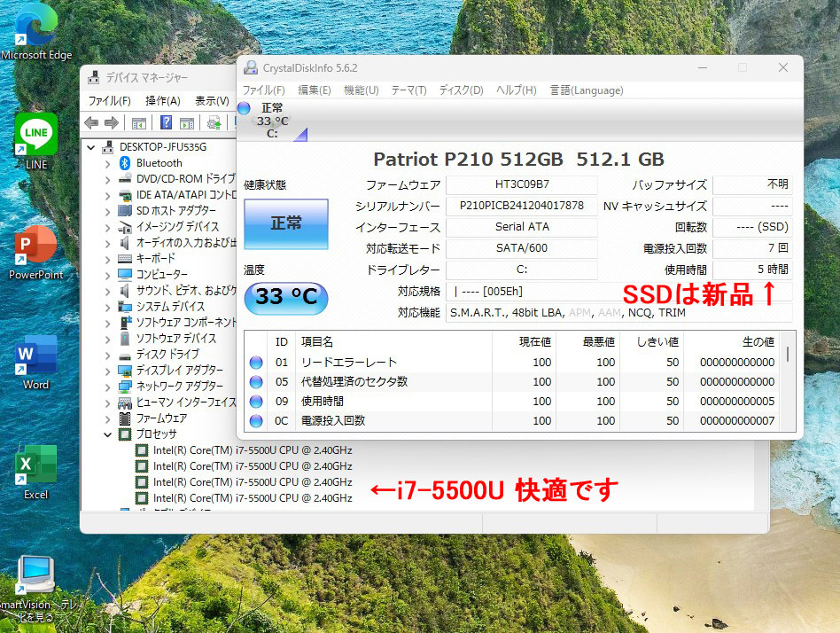Screen dimensions: 840x633
Task: Collapse the プロセッサ node
Action: pos(108,434)
